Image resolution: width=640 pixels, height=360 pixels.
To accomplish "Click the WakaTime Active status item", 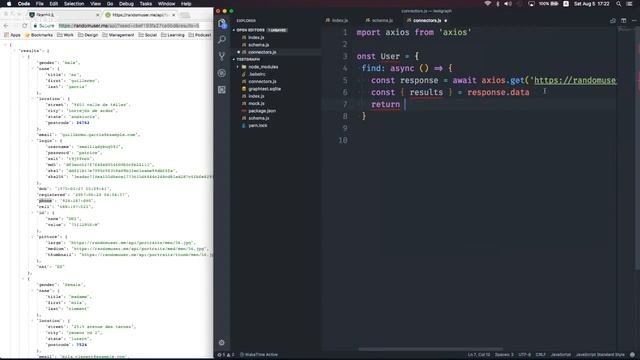I will tap(259, 355).
